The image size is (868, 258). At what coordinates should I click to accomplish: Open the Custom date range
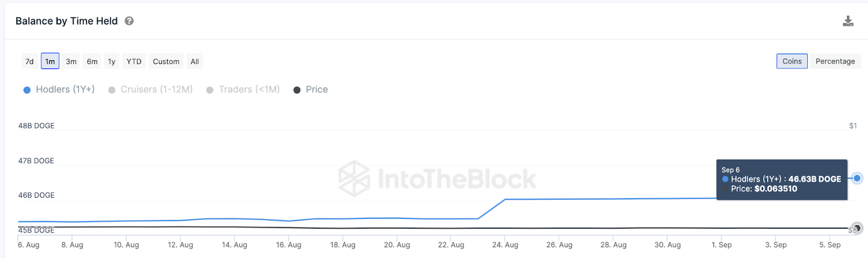166,61
